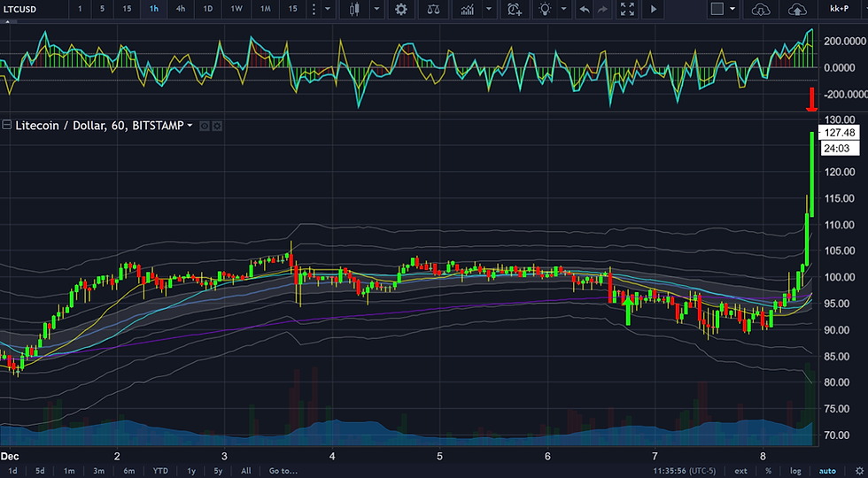This screenshot has width=868, height=478.
Task: Create an alert with the alarm clock icon
Action: point(515,9)
